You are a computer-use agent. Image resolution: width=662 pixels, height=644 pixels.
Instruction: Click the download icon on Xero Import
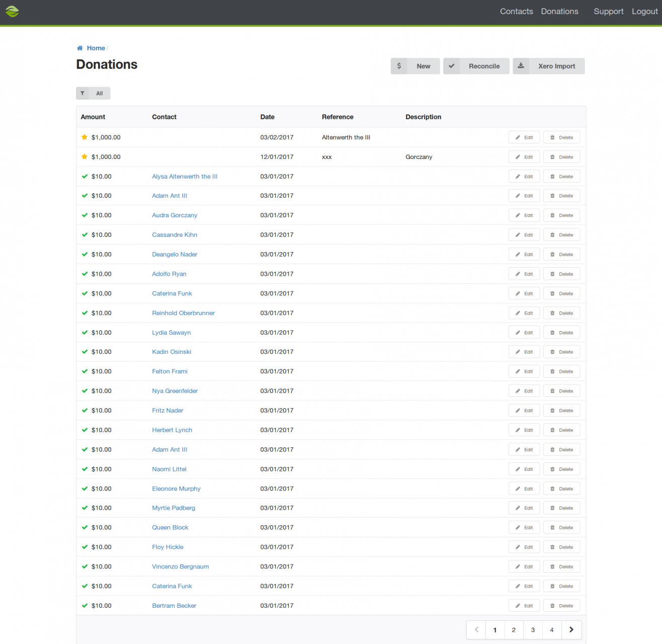pos(521,66)
